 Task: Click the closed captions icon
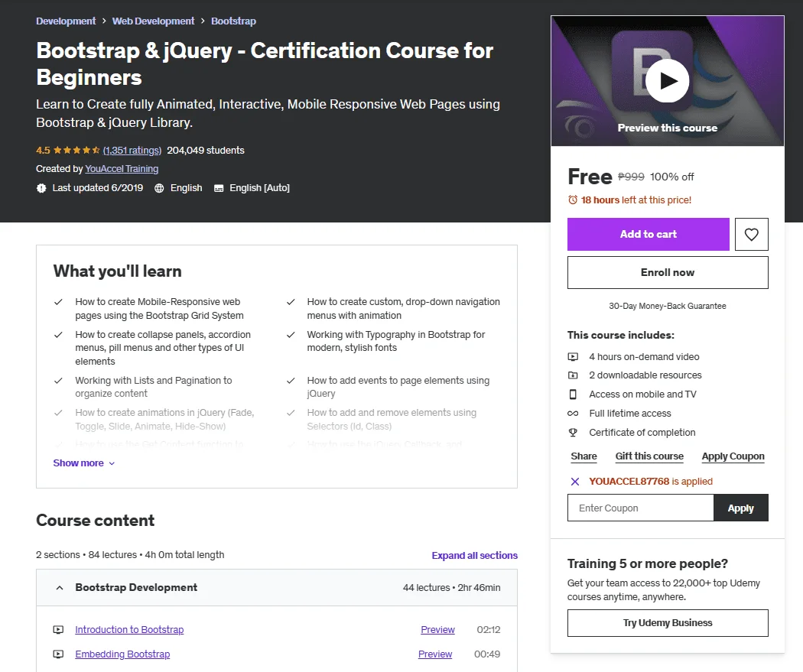click(219, 188)
